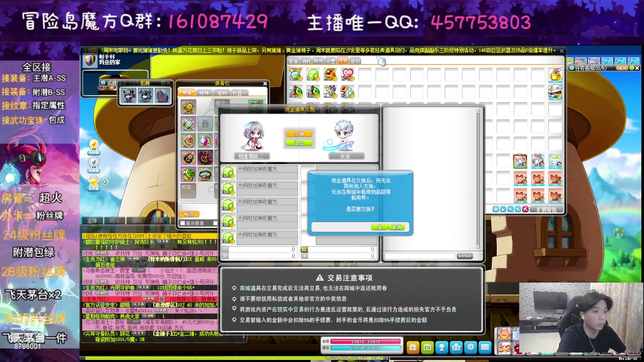The width and height of the screenshot is (644, 362).
Task: Cancel the trade prompt with 取消
Action: pos(396,227)
